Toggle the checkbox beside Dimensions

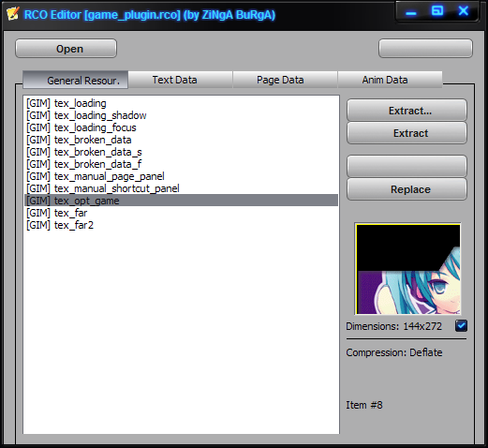coord(461,326)
